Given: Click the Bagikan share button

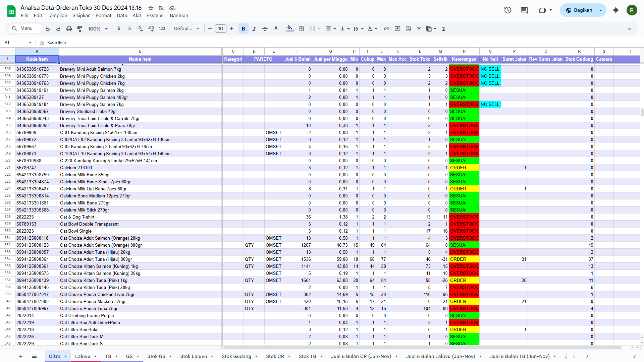Looking at the screenshot, I should point(579,10).
